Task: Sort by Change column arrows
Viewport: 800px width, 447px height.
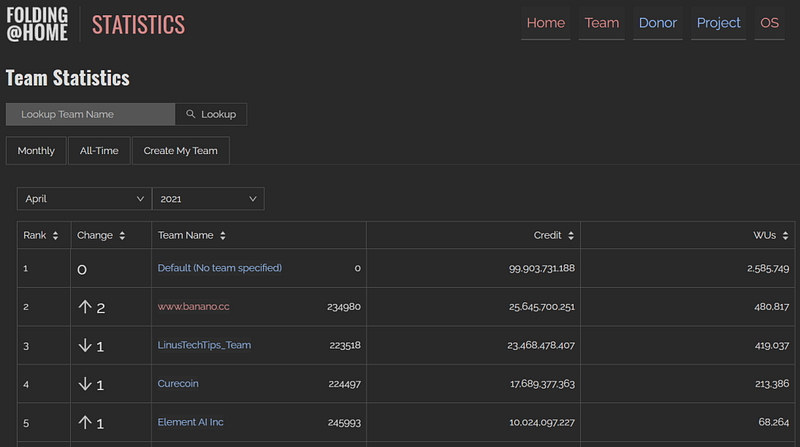Action: tap(122, 235)
